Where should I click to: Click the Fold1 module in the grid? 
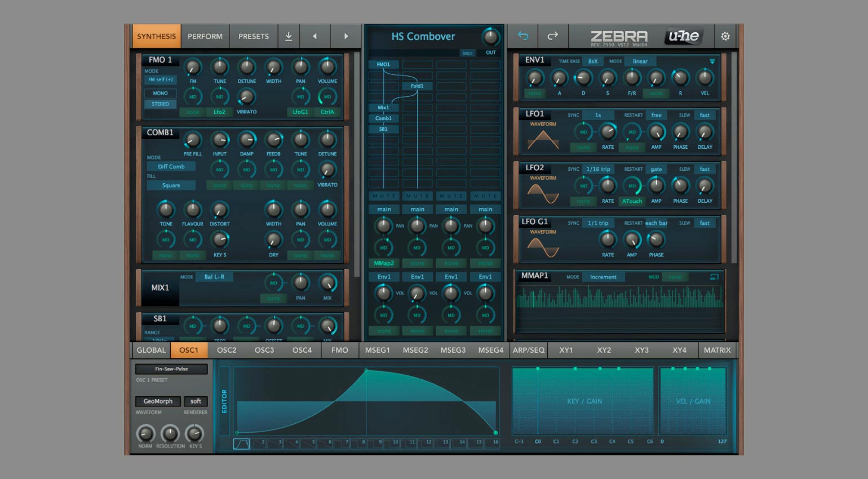click(x=417, y=86)
